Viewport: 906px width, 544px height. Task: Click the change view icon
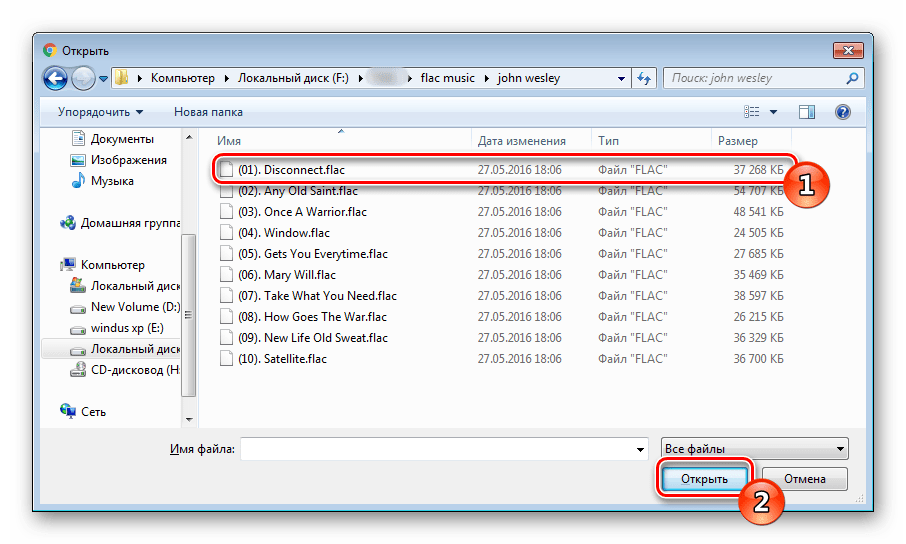click(x=751, y=112)
